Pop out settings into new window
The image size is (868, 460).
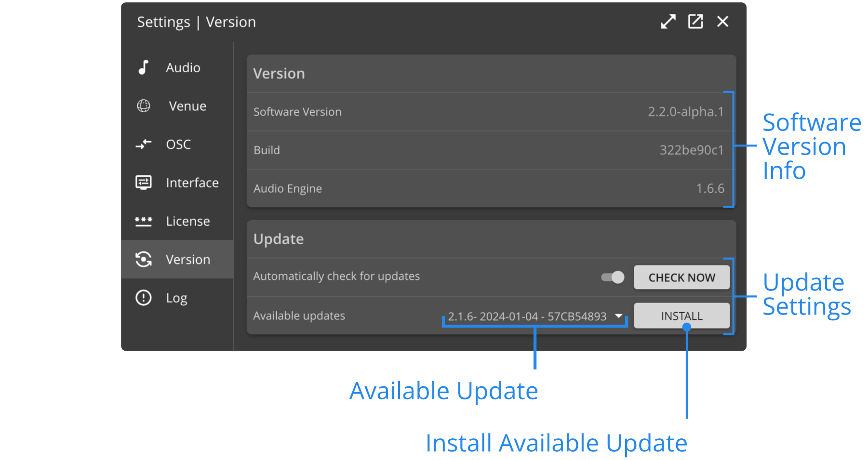point(695,22)
